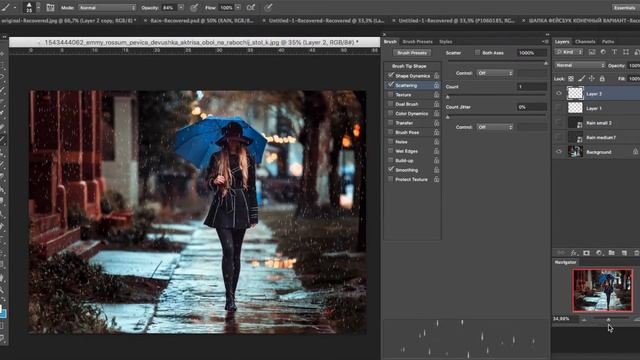Switch to original-Recovered.jpg document tab

click(x=69, y=20)
